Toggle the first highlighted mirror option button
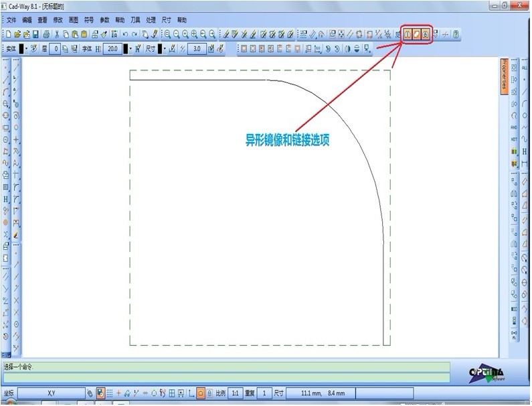The width and height of the screenshot is (532, 406). (x=408, y=34)
